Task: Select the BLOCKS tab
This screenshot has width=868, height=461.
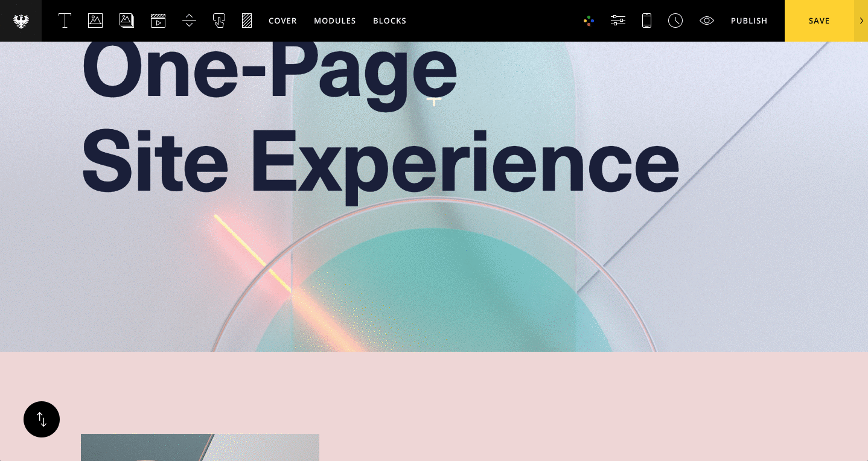Action: point(389,21)
